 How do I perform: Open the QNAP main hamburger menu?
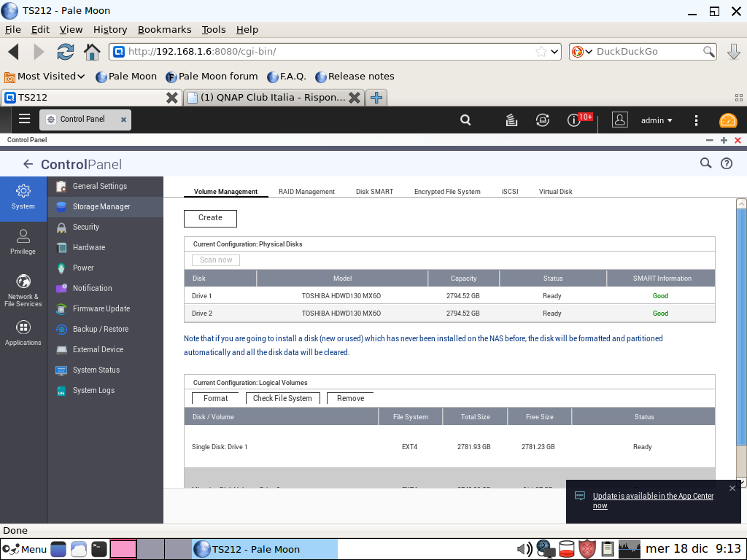point(24,120)
